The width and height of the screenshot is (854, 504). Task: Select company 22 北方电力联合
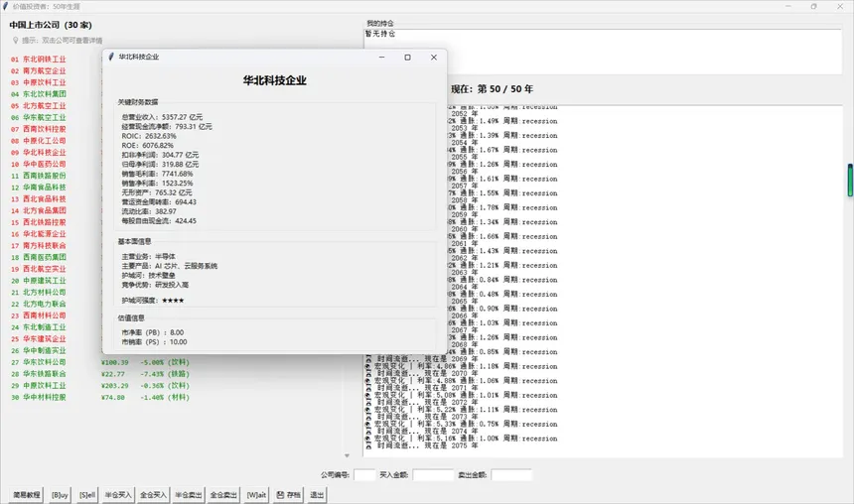click(39, 304)
